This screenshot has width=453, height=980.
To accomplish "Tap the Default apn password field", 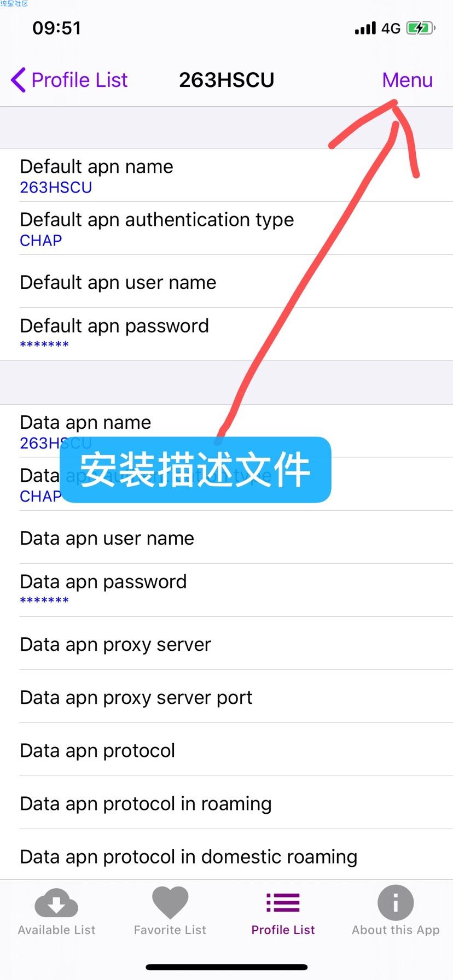I will coord(226,334).
